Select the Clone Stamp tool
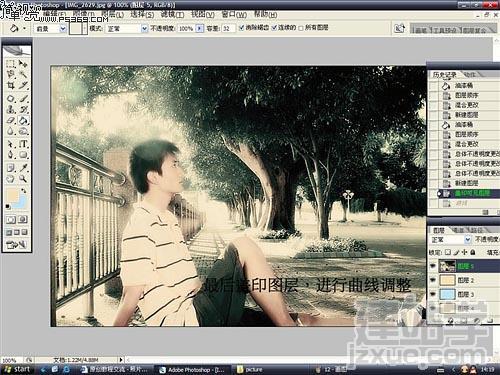The image size is (500, 375). coord(11,109)
